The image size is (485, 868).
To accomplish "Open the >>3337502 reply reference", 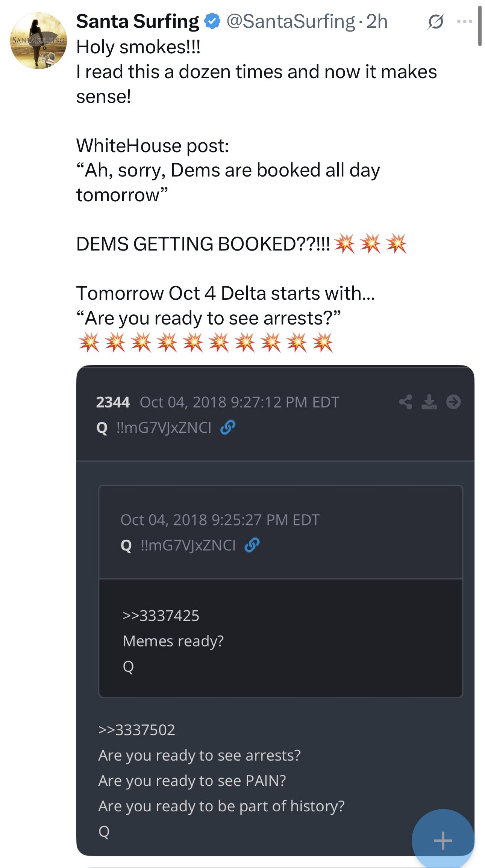I will pyautogui.click(x=137, y=730).
